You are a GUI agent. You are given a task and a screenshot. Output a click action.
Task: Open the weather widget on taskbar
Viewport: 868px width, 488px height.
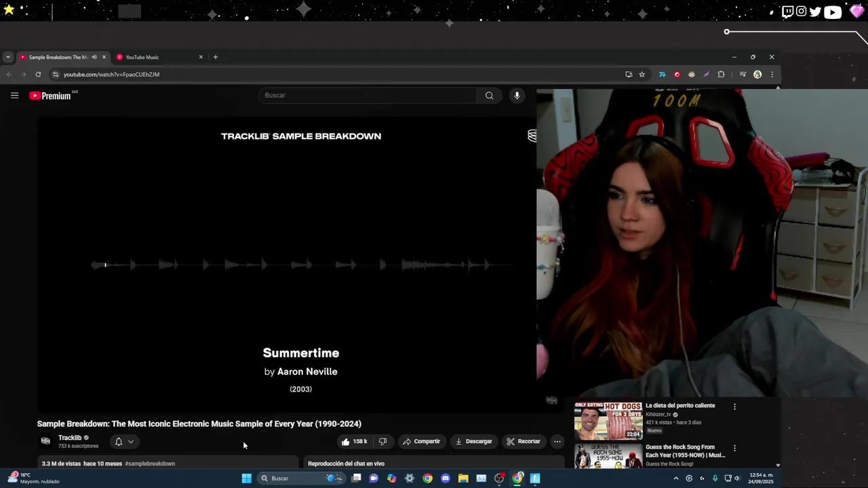point(33,479)
